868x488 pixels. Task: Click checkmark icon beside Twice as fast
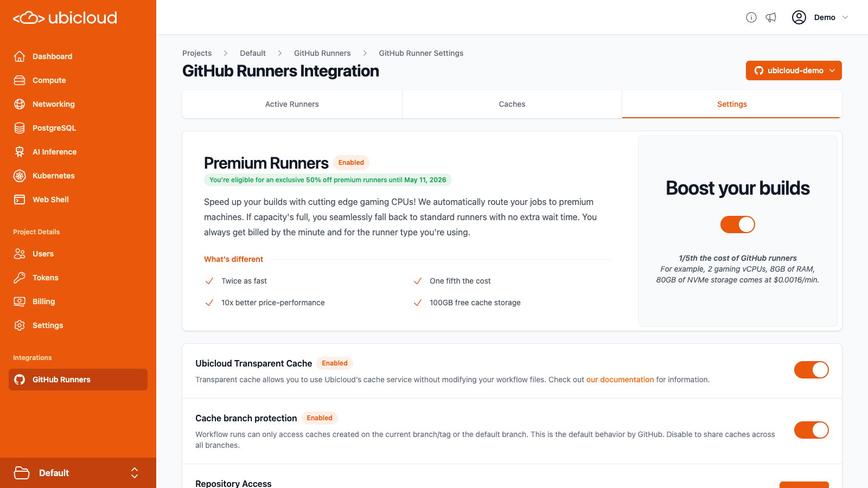pos(209,281)
